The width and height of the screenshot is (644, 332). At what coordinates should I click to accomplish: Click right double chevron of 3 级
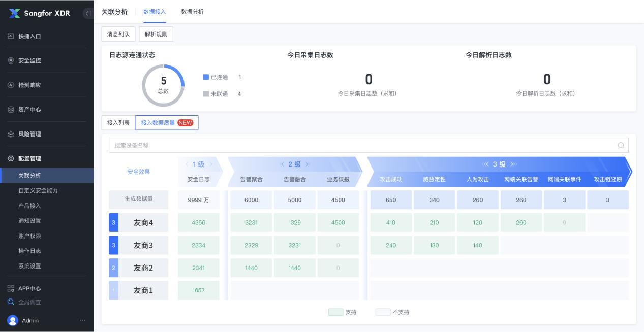click(513, 164)
